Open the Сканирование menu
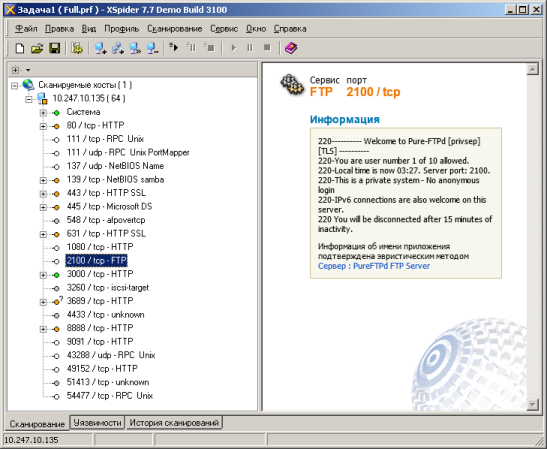Image resolution: width=547 pixels, height=449 pixels. (174, 29)
